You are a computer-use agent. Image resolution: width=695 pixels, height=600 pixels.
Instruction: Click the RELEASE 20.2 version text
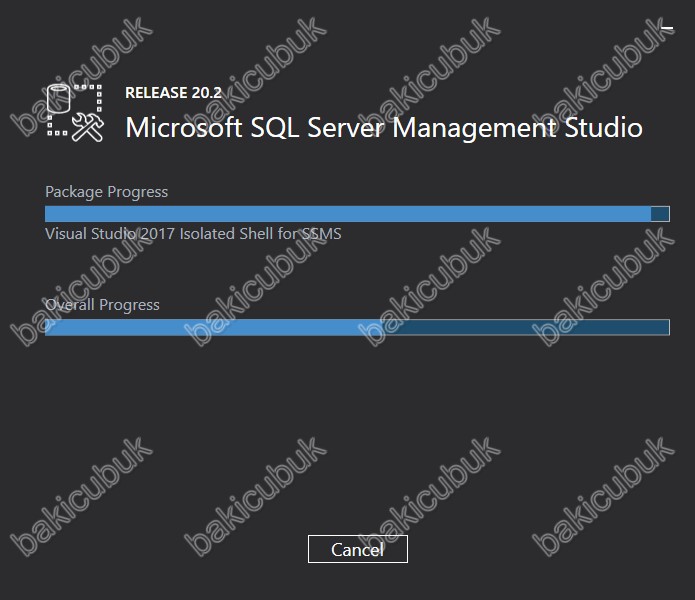tap(173, 93)
